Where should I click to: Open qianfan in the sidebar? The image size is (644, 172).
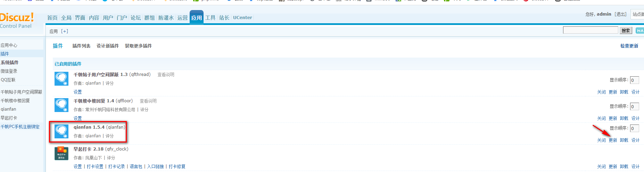(x=8, y=109)
